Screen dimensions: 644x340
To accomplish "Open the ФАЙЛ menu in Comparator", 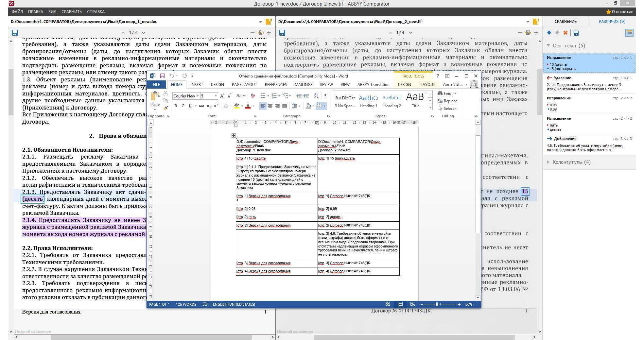I will (x=17, y=12).
